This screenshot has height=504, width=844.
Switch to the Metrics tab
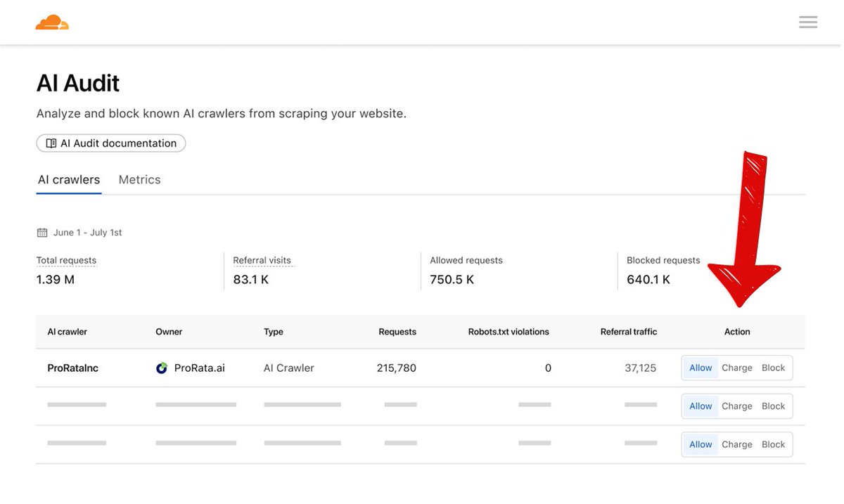(x=139, y=179)
